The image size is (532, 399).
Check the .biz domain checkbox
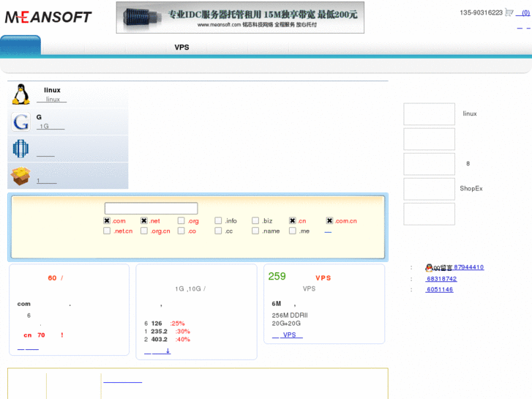pyautogui.click(x=255, y=220)
